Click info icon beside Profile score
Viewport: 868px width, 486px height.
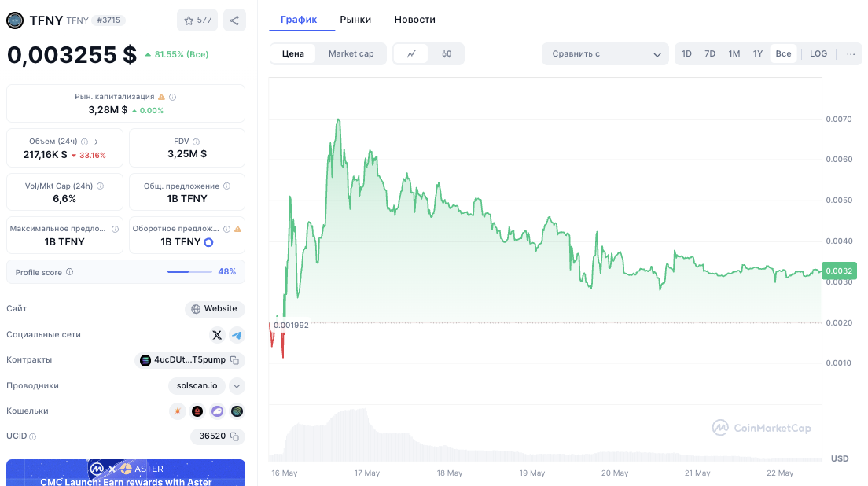pyautogui.click(x=70, y=272)
